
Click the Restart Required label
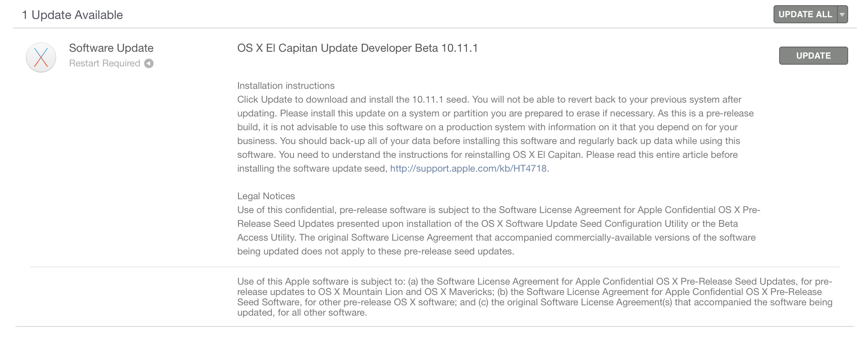click(x=104, y=63)
